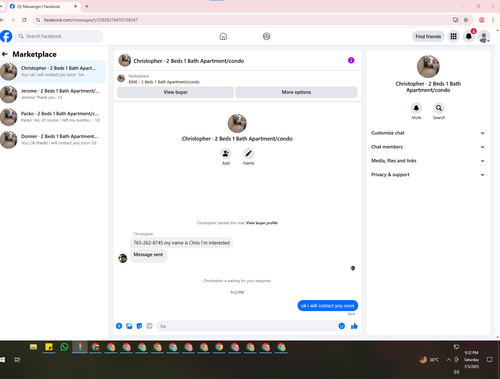Open Sticky Notes from the taskbar
Viewport: 500px width, 379px height.
pyautogui.click(x=49, y=347)
